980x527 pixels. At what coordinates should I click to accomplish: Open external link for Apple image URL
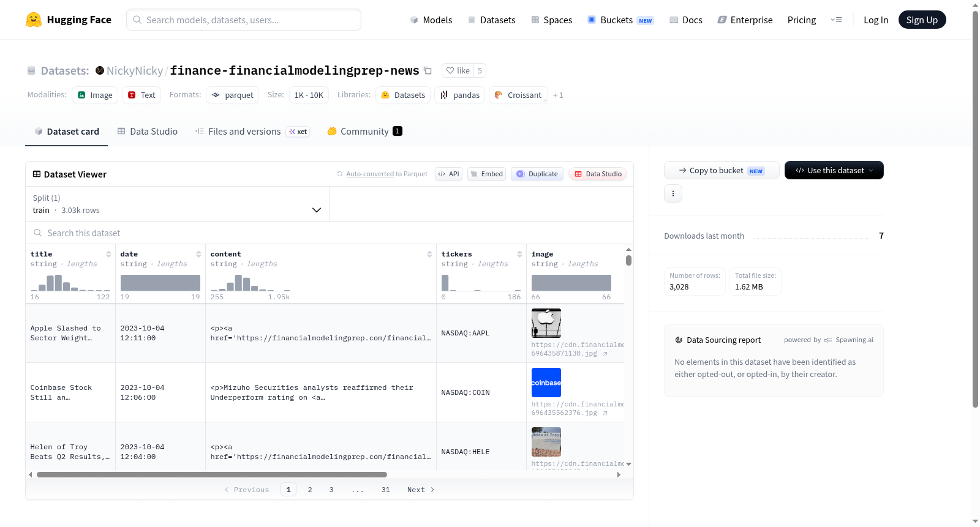click(605, 354)
